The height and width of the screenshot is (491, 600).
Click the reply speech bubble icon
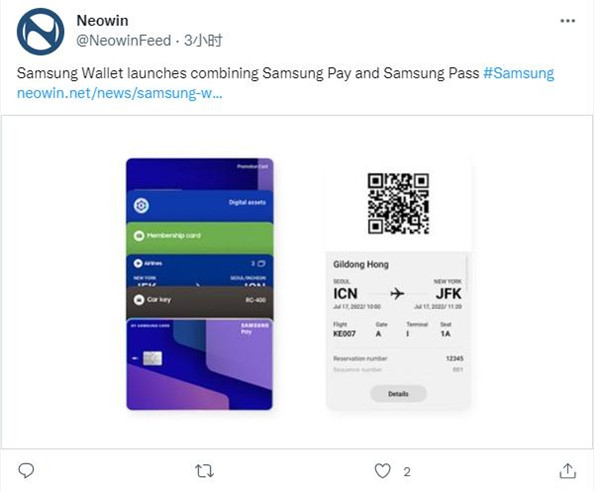27,470
